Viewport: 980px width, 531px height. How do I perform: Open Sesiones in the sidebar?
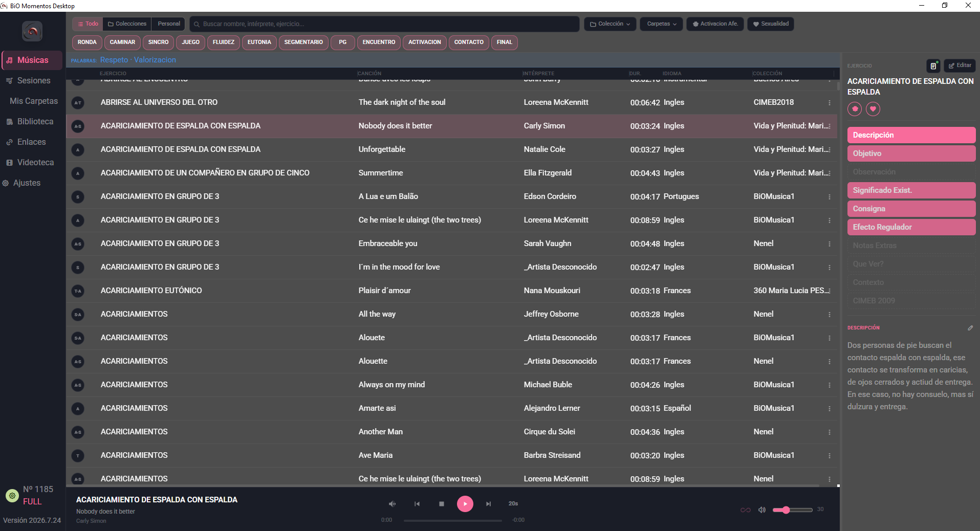tap(32, 81)
